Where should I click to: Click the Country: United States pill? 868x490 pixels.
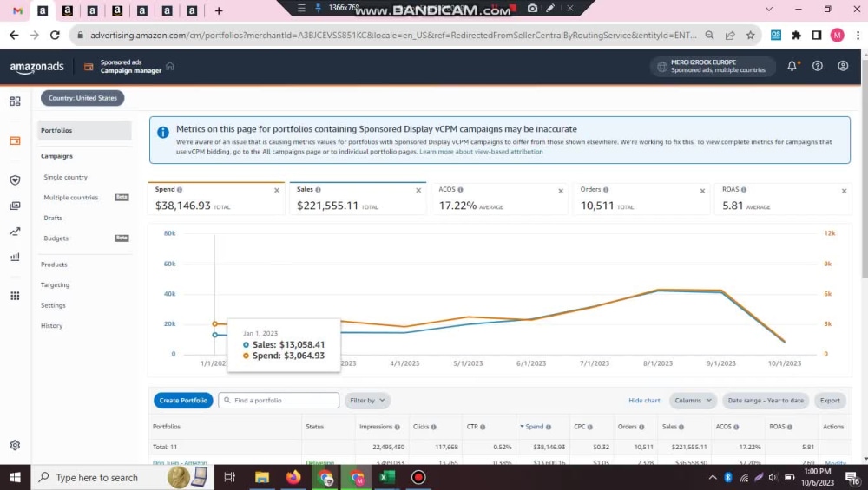82,98
